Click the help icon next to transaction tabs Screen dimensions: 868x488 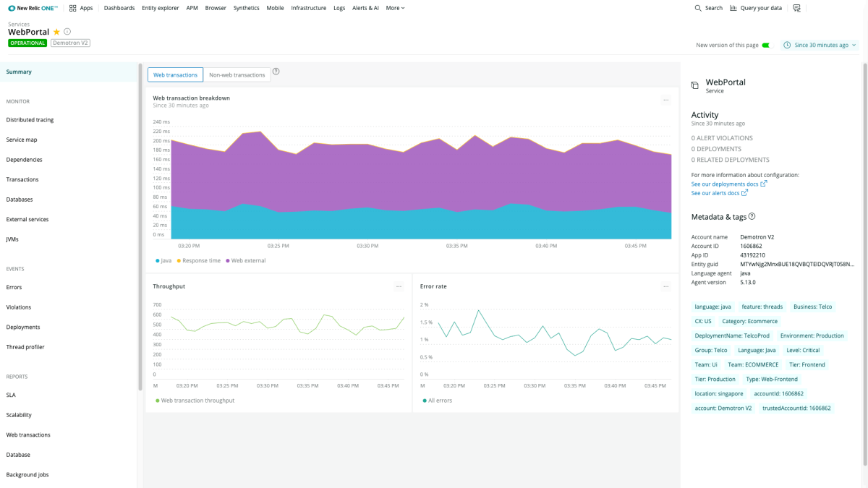(276, 72)
